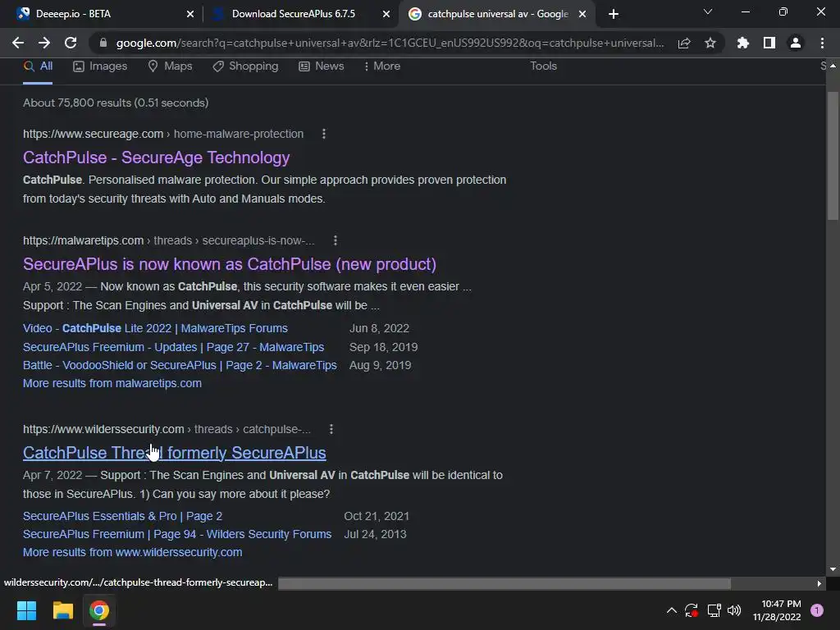
Task: Open a new browser tab
Action: pos(614,14)
